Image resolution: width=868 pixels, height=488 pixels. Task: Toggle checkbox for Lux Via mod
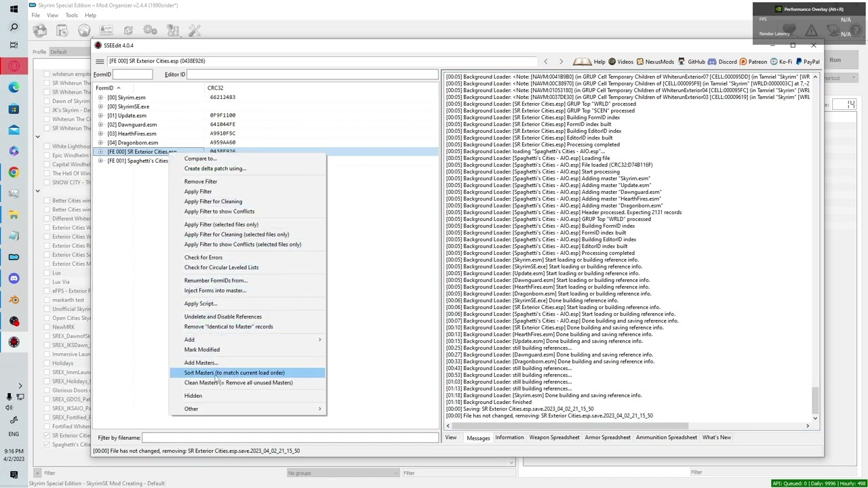point(46,282)
